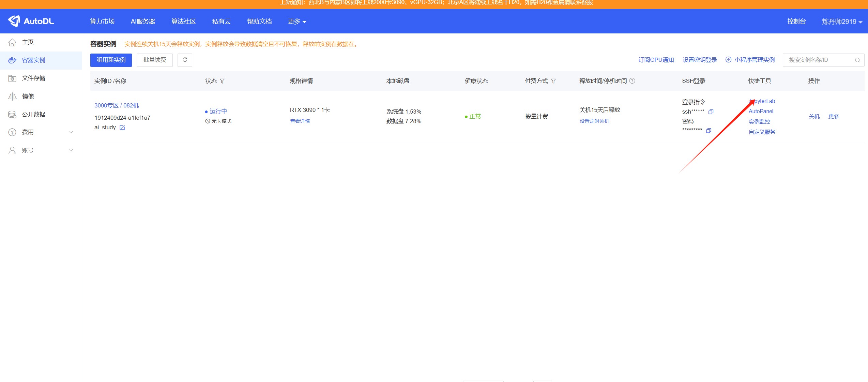Open the 状态 column filter
Image resolution: width=868 pixels, height=382 pixels.
222,81
